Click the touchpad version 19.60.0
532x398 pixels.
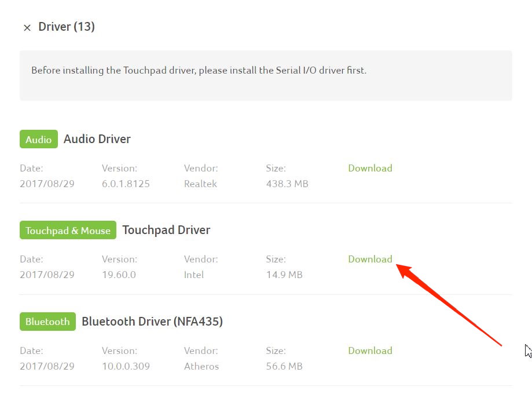119,275
